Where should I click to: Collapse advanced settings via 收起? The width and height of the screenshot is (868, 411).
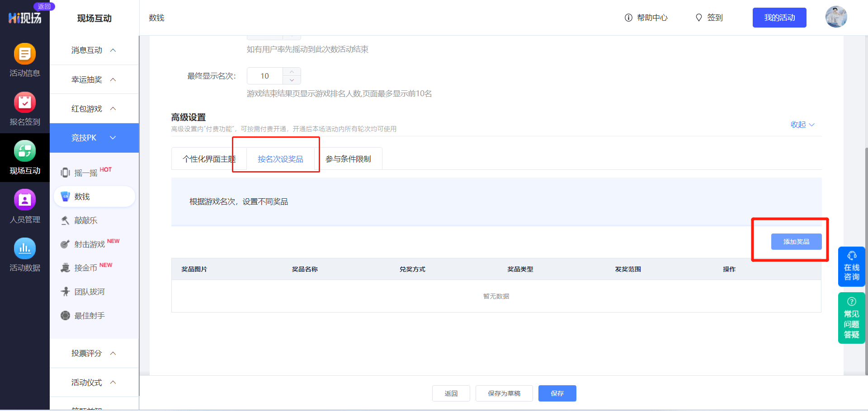point(802,125)
